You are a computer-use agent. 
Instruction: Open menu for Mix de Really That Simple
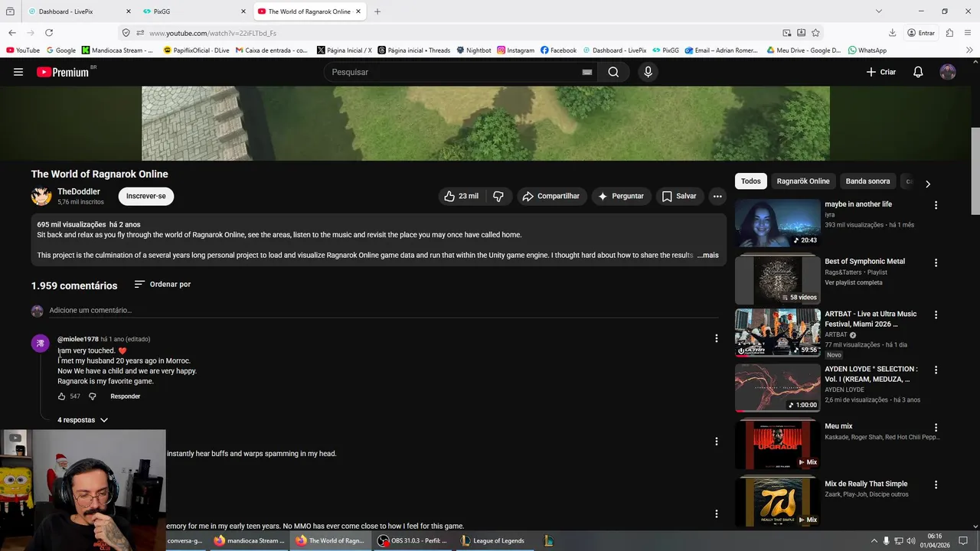936,484
